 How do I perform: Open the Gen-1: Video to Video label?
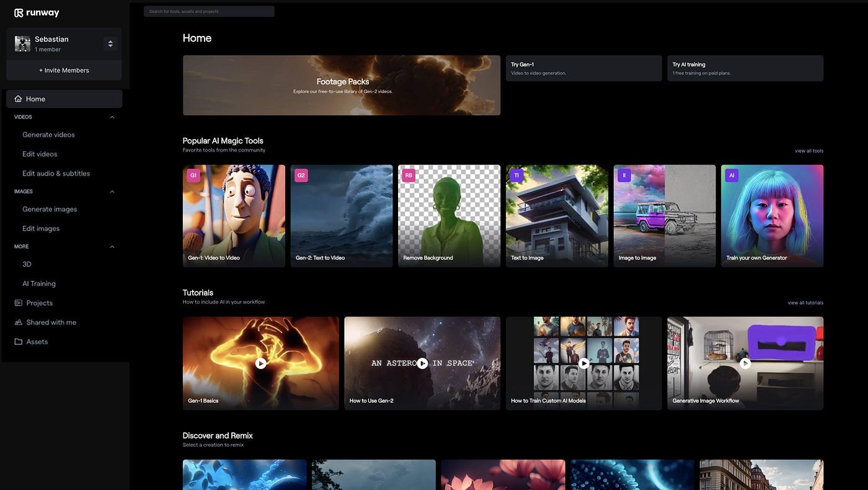tap(214, 258)
